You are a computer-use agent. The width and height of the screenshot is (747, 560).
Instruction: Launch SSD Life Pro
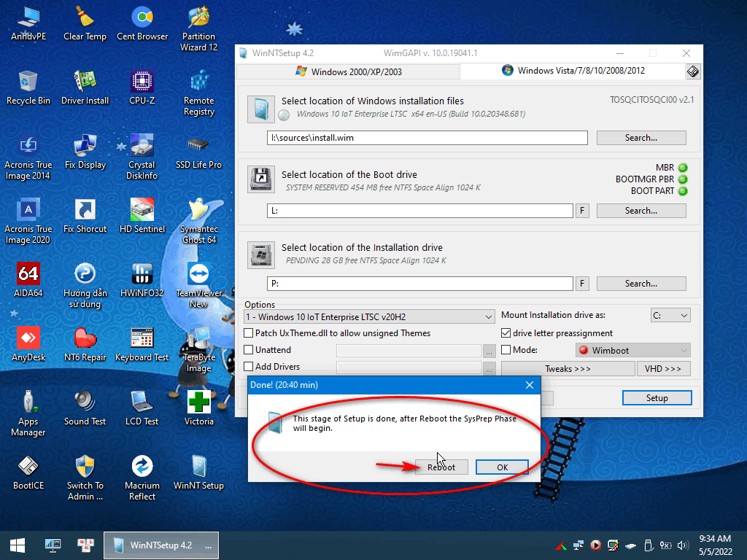(198, 152)
